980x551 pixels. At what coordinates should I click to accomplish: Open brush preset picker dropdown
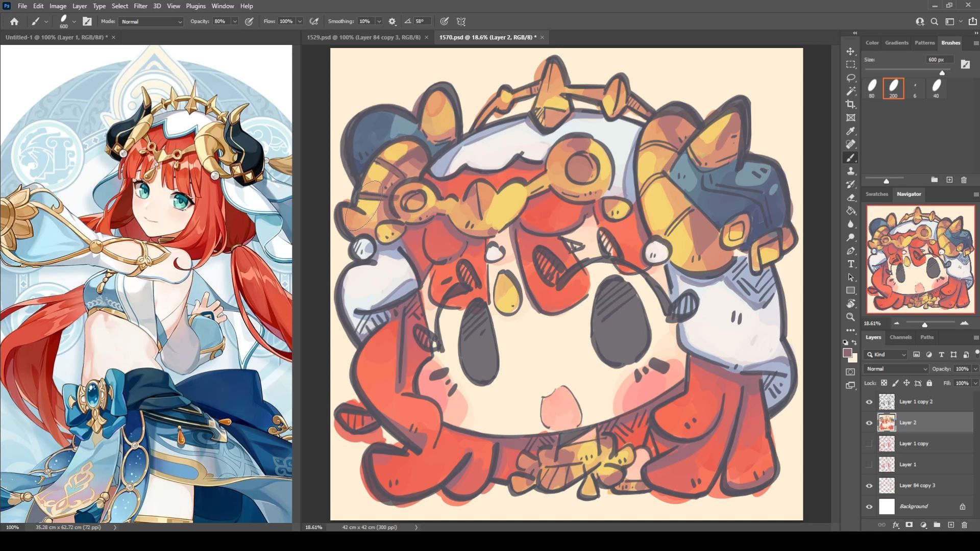(x=74, y=21)
